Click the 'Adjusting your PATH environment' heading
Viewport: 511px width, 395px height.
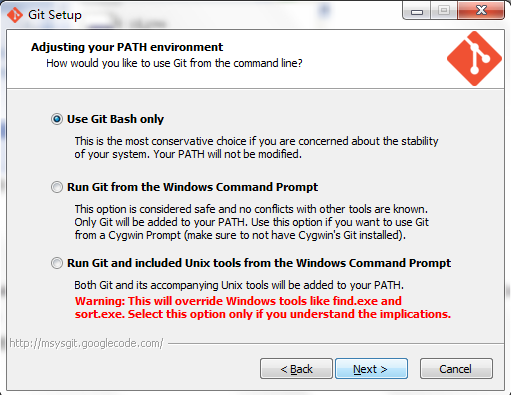click(127, 47)
